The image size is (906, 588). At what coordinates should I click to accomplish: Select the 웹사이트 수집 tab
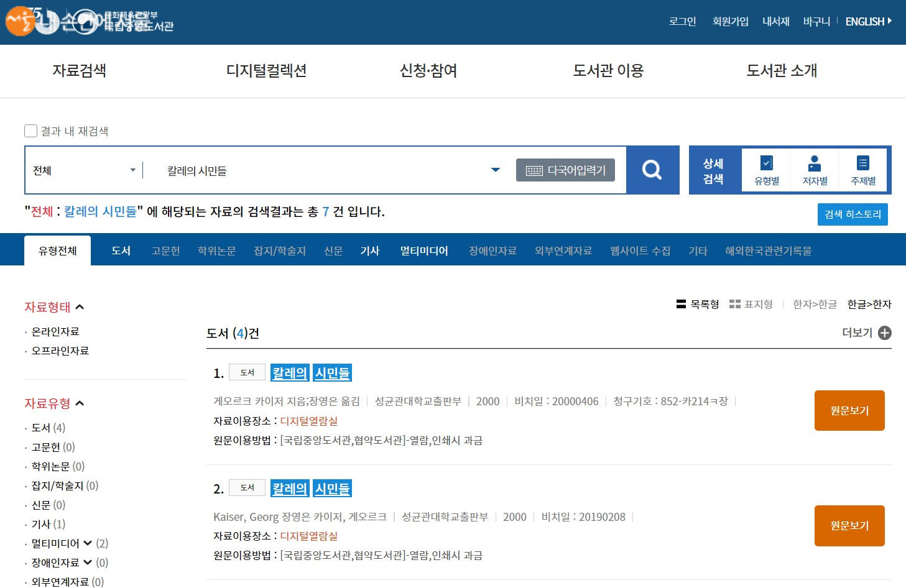(640, 250)
